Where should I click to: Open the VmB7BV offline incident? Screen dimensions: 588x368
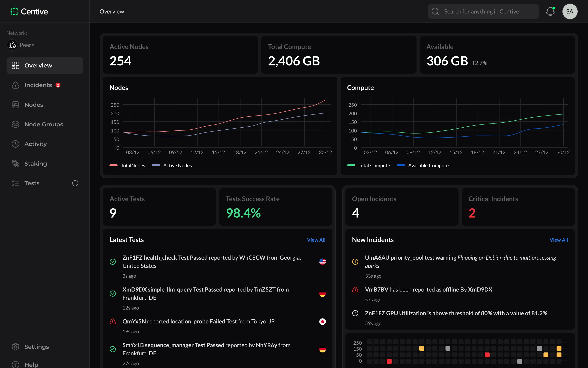[460, 294]
